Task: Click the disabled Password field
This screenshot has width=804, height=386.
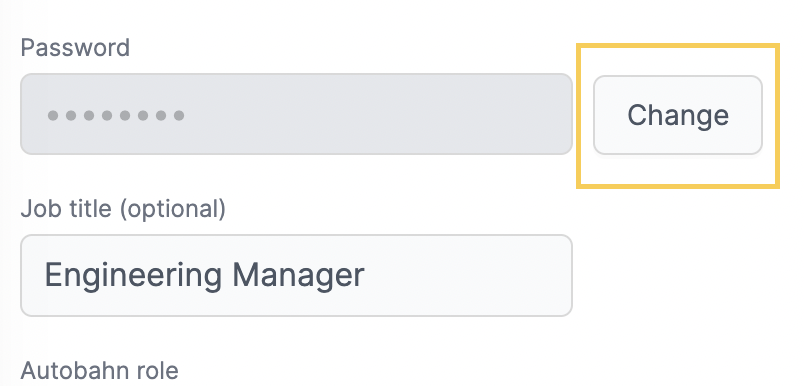Action: 296,114
